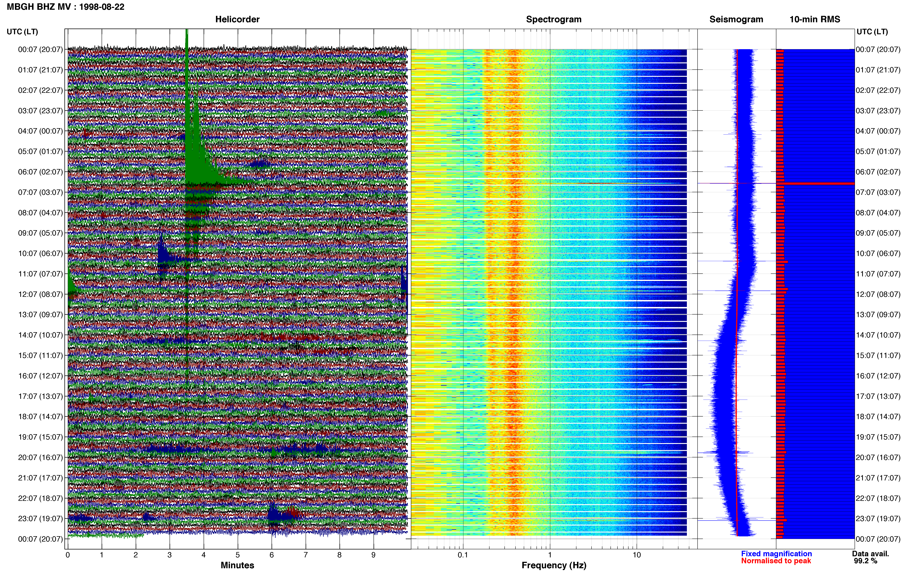Image resolution: width=924 pixels, height=578 pixels.
Task: Click the right '07:07 (03:07)' time label
Action: (x=878, y=192)
